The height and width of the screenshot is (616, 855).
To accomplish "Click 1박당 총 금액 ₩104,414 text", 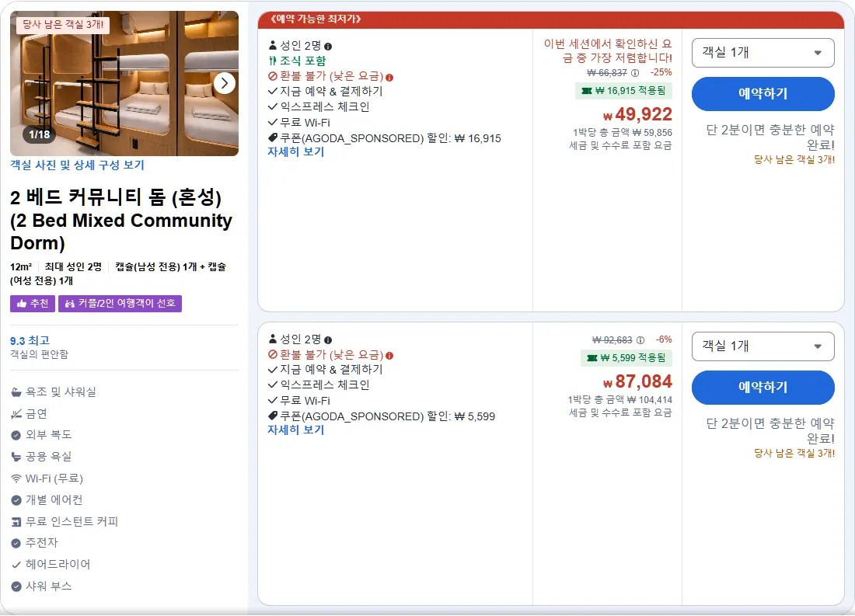I will pyautogui.click(x=620, y=399).
